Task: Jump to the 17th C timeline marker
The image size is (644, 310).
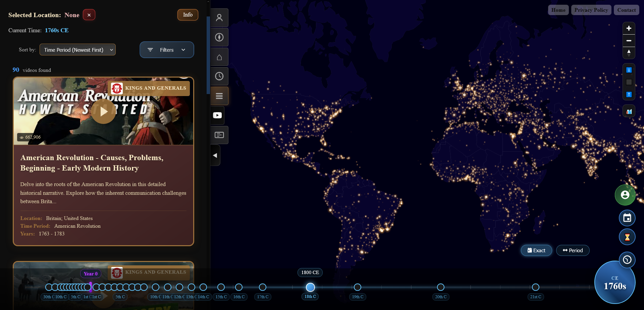Action: pos(263,287)
